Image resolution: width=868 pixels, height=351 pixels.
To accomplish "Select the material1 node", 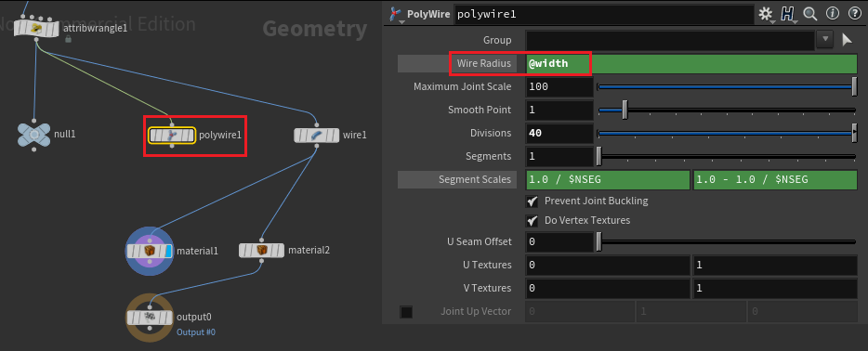I will coord(150,251).
